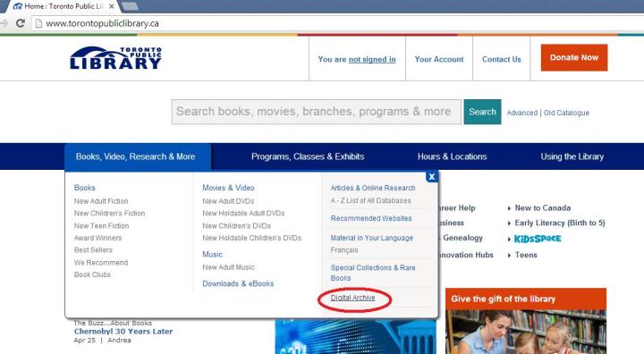
Task: Select New Adult Fiction
Action: tap(101, 201)
